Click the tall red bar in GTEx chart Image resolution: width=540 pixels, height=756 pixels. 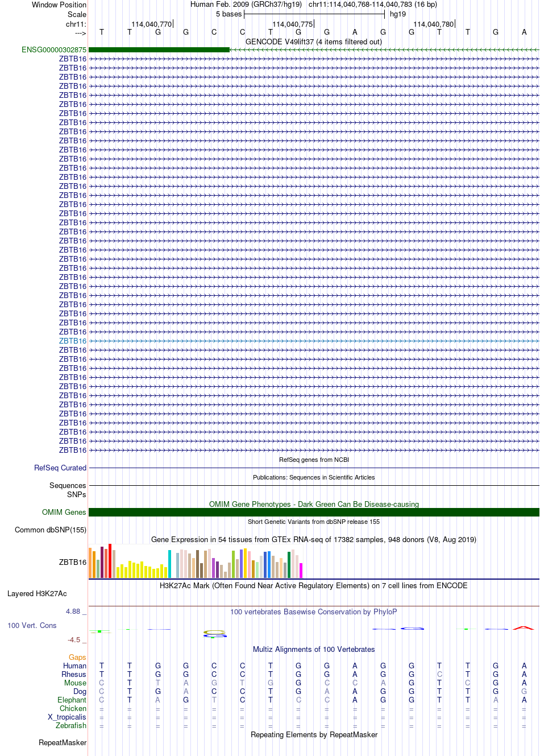click(x=110, y=561)
